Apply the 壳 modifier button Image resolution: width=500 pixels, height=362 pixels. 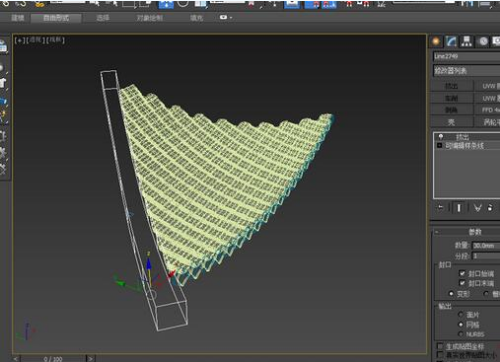452,122
